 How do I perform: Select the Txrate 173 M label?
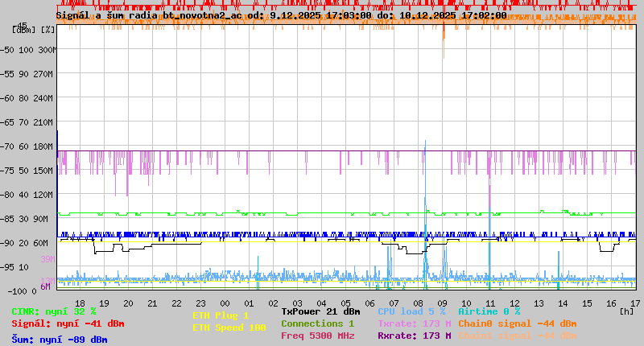point(414,323)
